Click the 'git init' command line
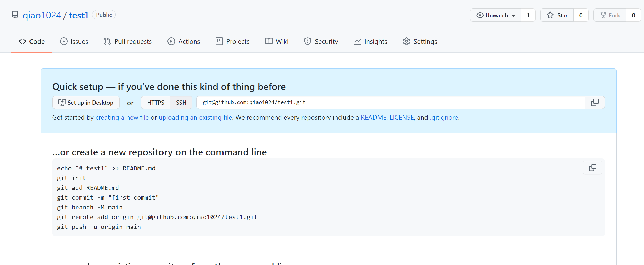 pos(72,178)
